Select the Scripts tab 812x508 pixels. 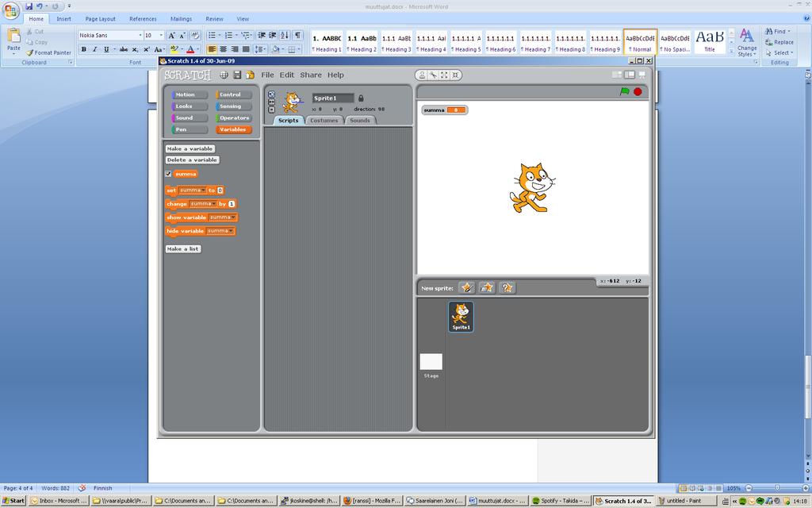289,121
